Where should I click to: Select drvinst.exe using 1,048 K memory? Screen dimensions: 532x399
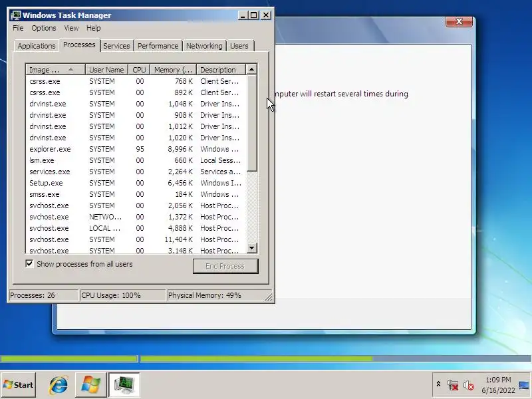[136, 104]
